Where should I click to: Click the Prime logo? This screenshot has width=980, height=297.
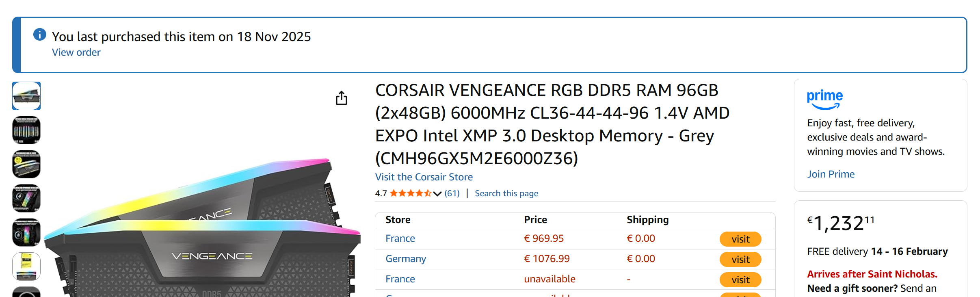824,100
